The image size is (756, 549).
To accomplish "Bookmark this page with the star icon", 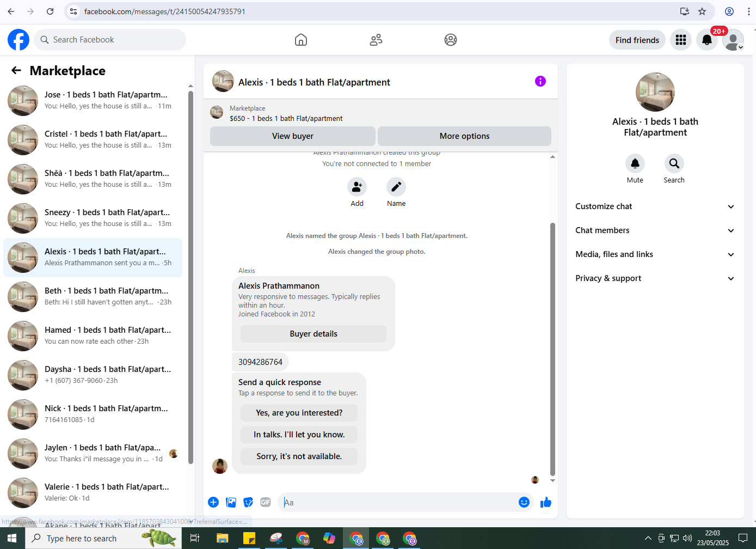I will (702, 11).
